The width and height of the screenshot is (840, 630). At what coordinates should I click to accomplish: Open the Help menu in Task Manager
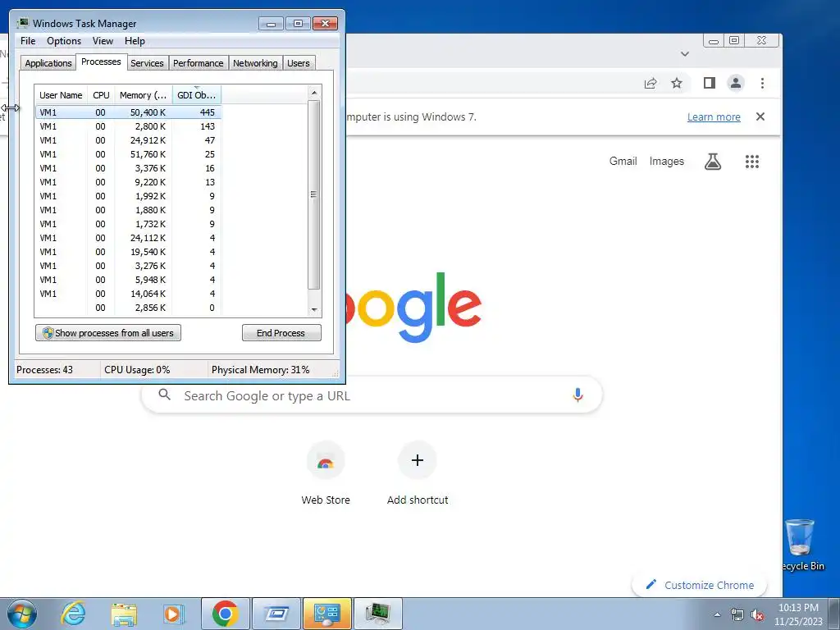[x=135, y=41]
